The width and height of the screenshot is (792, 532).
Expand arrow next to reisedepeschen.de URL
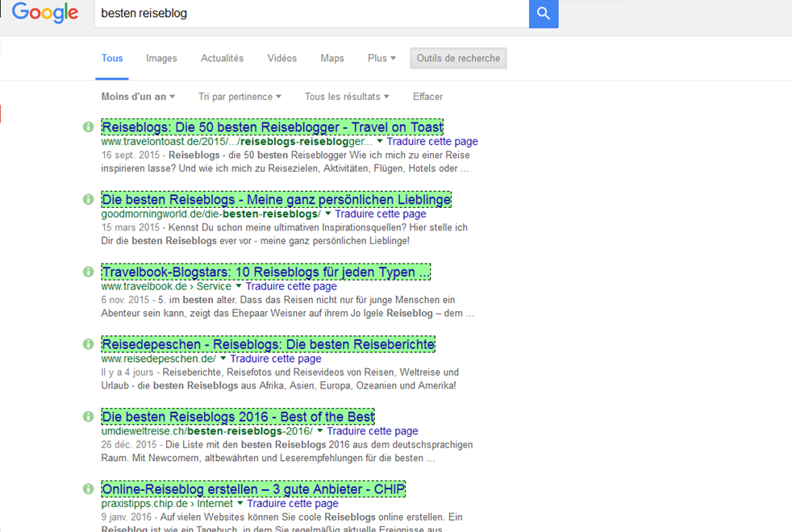click(x=223, y=359)
